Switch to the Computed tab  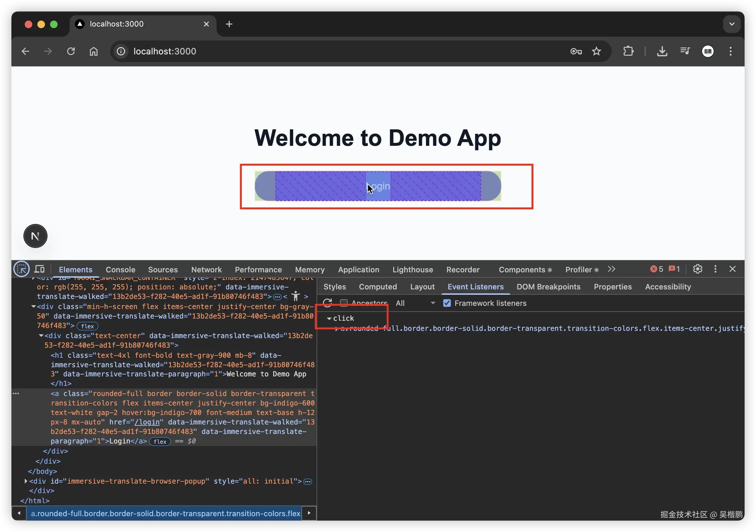pyautogui.click(x=378, y=287)
